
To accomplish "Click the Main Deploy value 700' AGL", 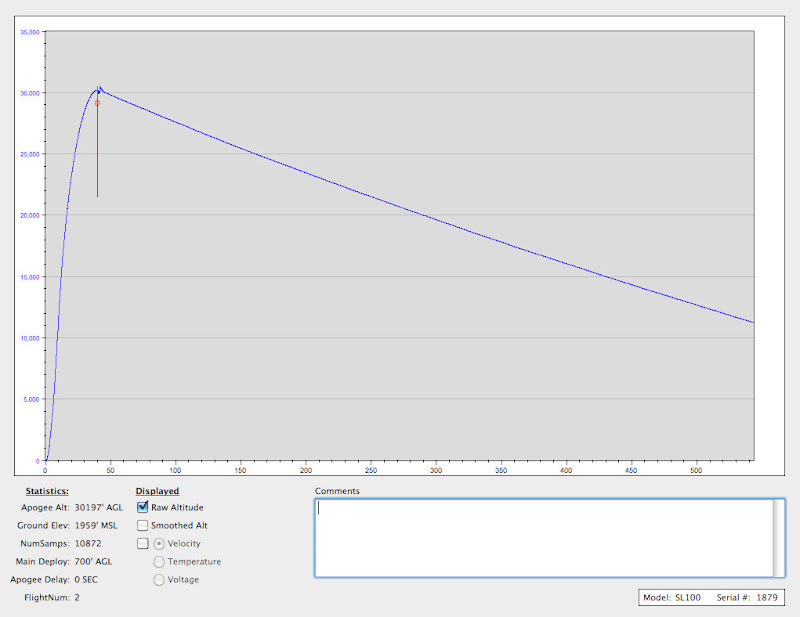I will point(93,561).
